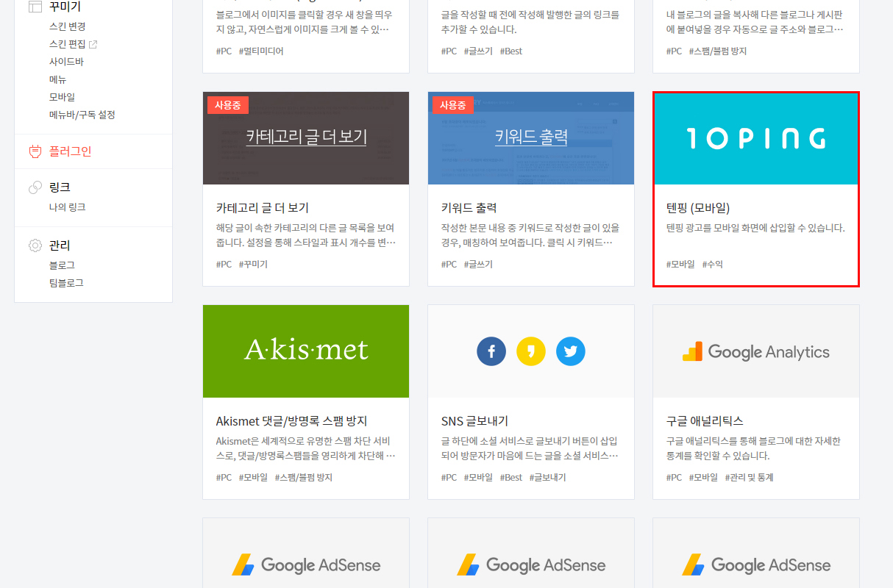Screen dimensions: 893x588
Task: Select 사이드바 in the sidebar menu
Action: tap(66, 62)
